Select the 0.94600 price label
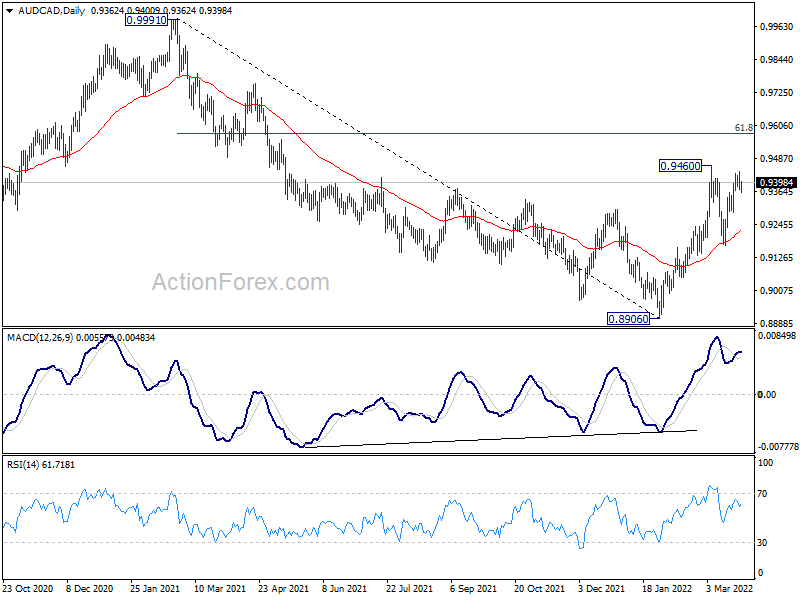This screenshot has width=800, height=600. click(681, 166)
